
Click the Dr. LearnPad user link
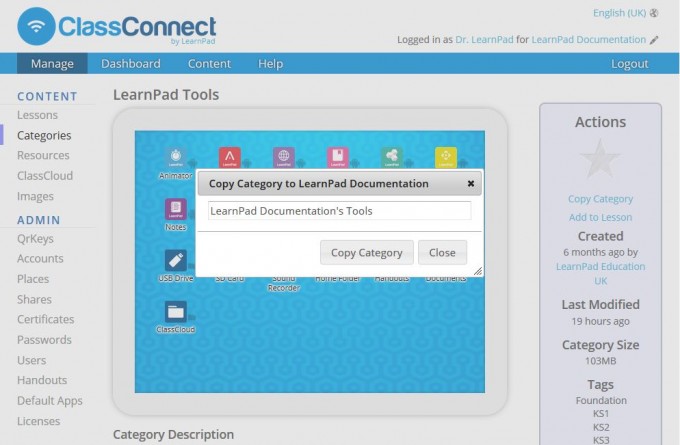pos(484,39)
